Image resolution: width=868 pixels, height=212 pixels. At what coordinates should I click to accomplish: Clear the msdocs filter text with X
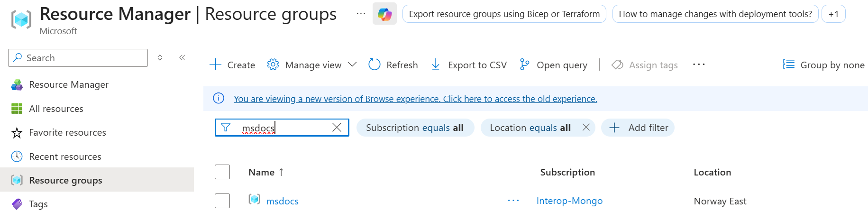(337, 128)
